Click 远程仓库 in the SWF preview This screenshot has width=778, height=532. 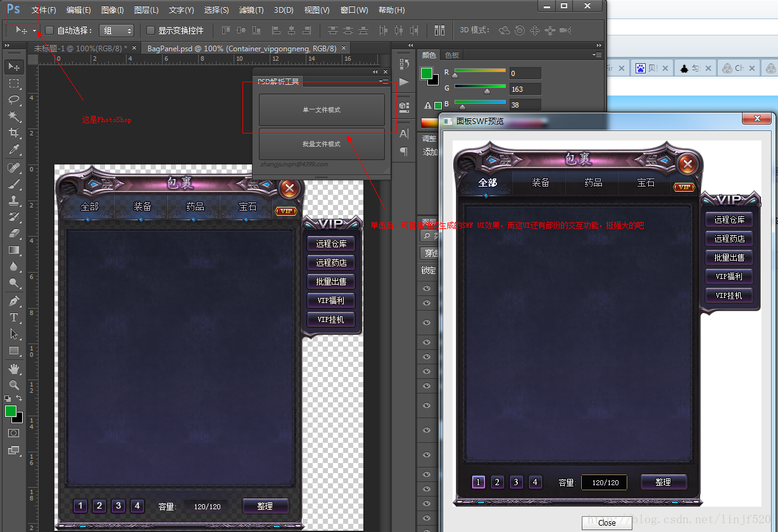click(x=729, y=220)
